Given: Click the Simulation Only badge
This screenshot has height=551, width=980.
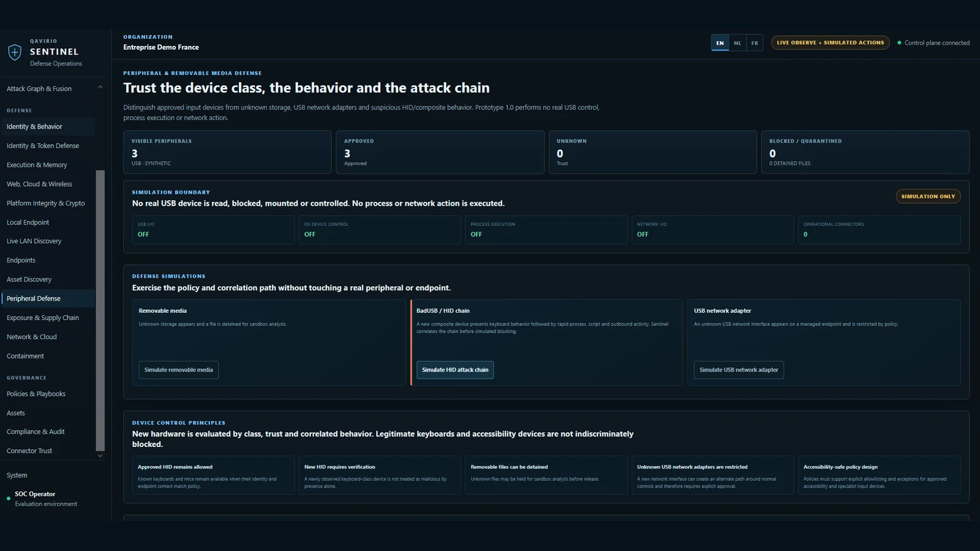Looking at the screenshot, I should pos(928,197).
